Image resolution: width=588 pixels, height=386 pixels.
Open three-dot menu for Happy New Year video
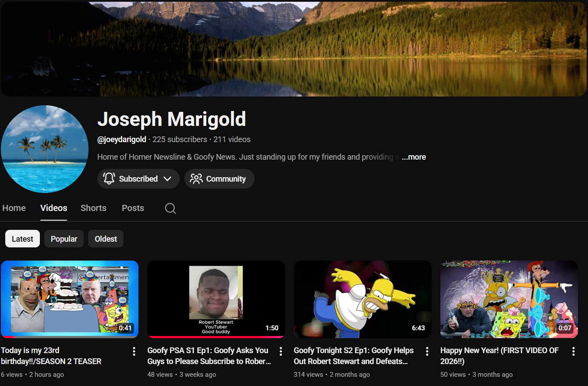573,351
